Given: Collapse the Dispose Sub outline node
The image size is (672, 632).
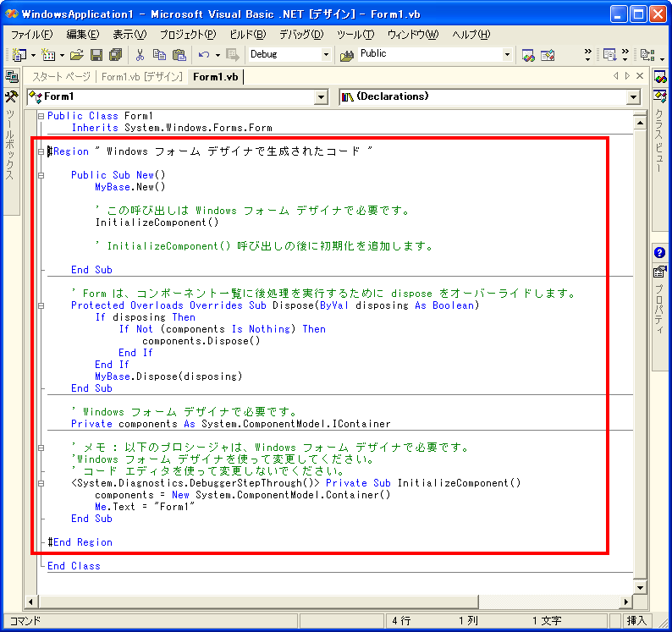Looking at the screenshot, I should [41, 305].
